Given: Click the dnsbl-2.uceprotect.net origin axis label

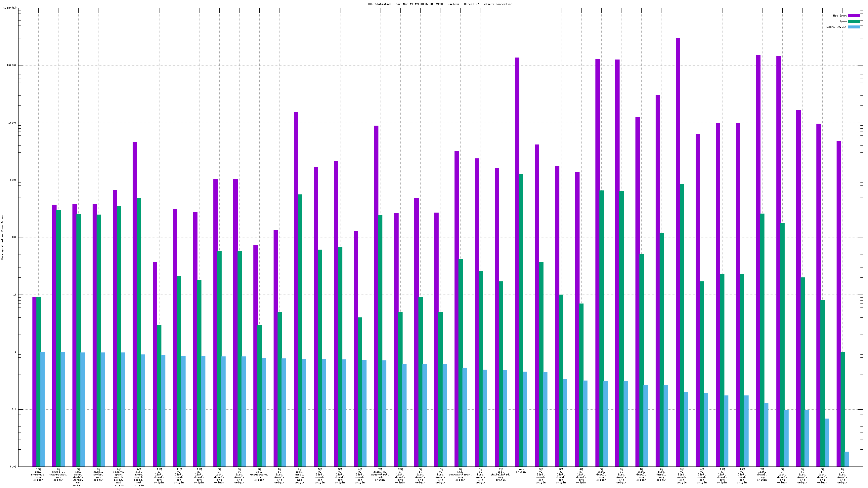Looking at the screenshot, I should [58, 474].
